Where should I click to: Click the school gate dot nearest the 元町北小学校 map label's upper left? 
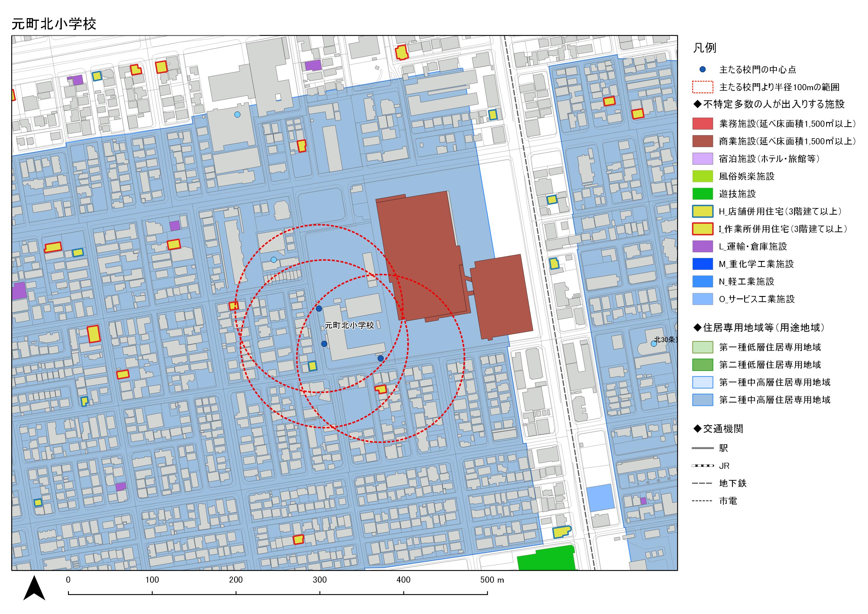click(319, 309)
